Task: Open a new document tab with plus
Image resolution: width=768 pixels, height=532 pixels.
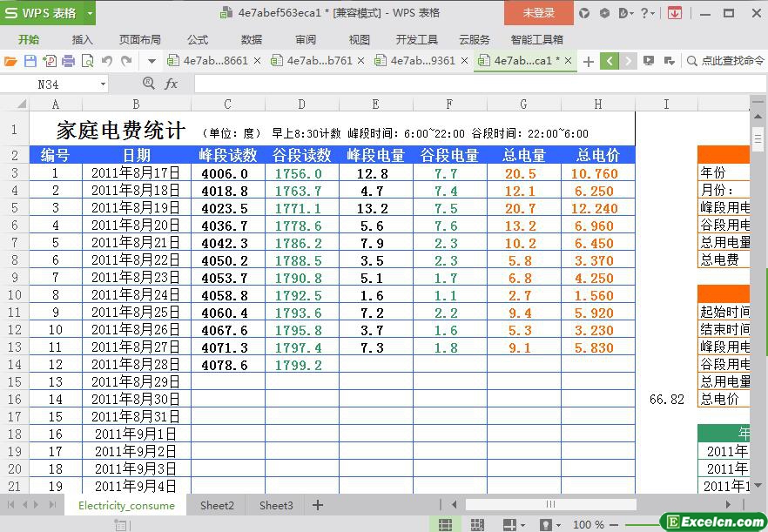Action: 589,61
